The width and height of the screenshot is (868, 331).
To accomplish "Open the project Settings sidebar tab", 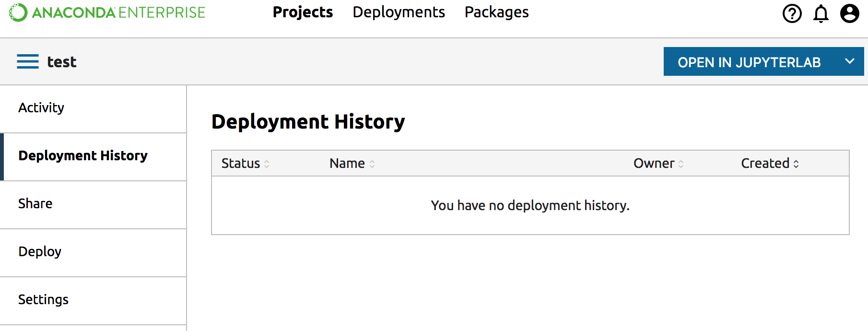I will click(43, 300).
